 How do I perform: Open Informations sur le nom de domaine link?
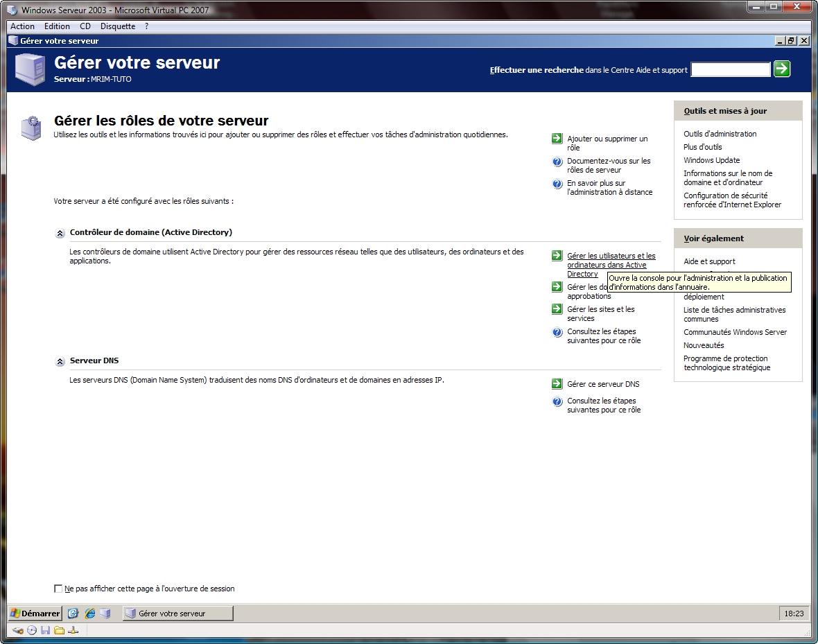pos(728,177)
